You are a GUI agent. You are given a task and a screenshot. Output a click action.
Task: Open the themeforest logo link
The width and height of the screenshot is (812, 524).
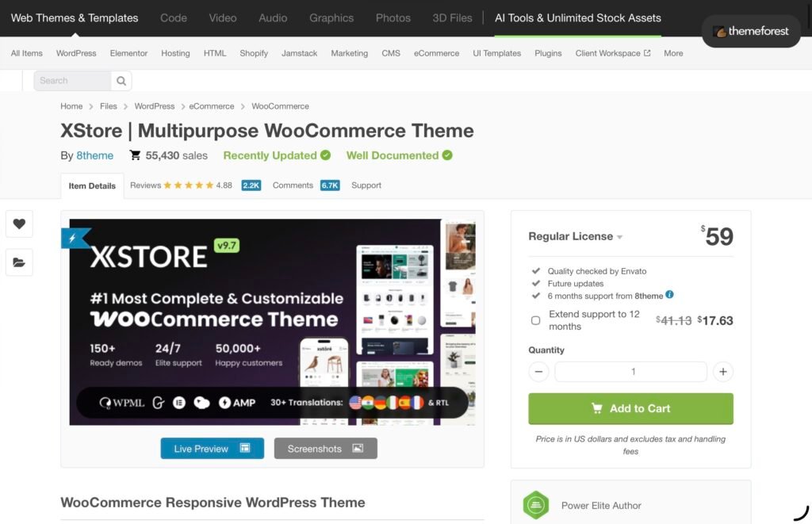click(751, 31)
